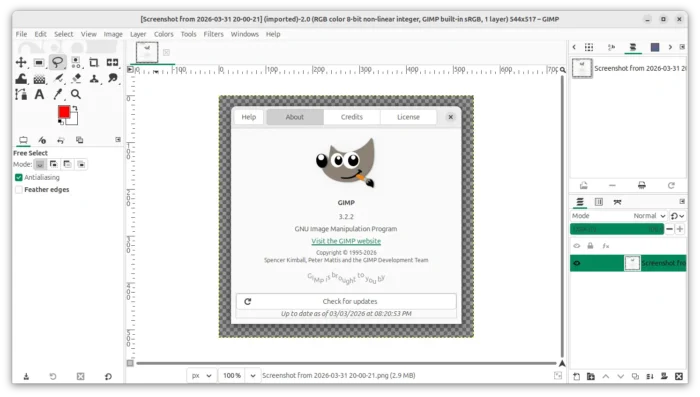Hide the Screenshot layer with eye icon
The width and height of the screenshot is (700, 397).
click(576, 263)
